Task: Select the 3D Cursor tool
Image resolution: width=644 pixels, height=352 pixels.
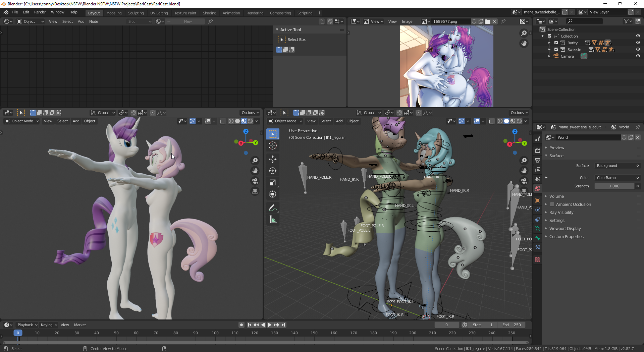Action: coord(272,145)
